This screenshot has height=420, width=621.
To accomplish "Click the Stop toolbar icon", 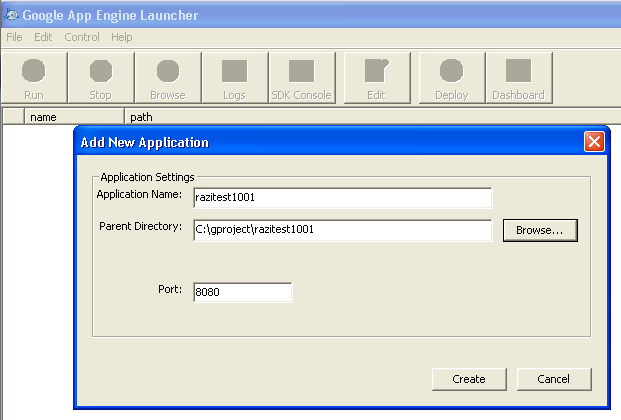I will point(101,78).
